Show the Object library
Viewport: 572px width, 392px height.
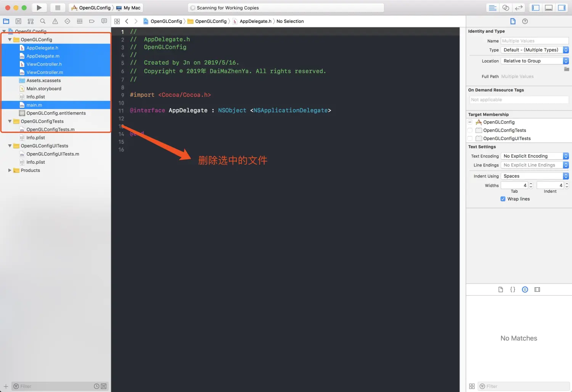(525, 290)
